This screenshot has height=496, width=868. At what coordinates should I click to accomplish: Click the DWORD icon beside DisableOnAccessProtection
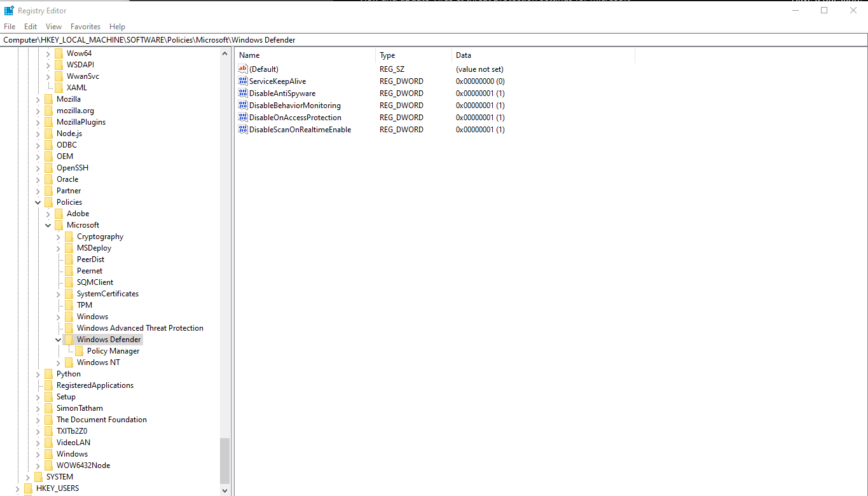(242, 117)
